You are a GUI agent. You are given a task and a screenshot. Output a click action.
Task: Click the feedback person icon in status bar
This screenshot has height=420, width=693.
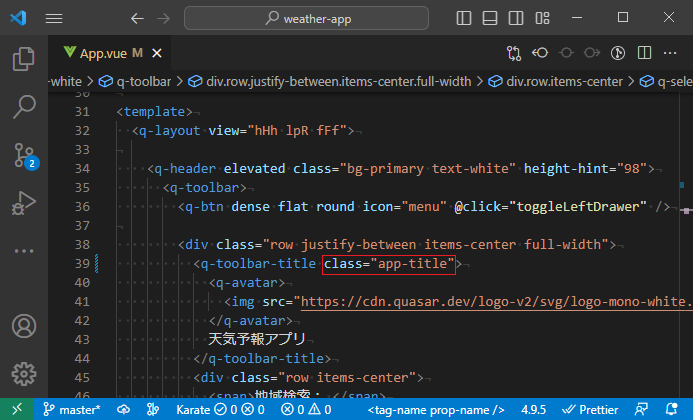pyautogui.click(x=641, y=410)
